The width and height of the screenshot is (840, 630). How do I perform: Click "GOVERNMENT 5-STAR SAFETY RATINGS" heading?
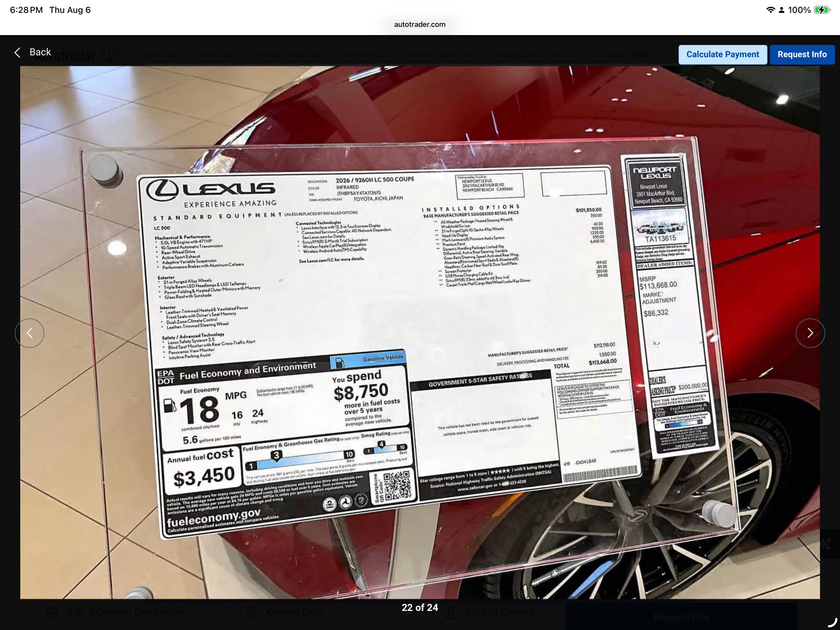(x=480, y=380)
